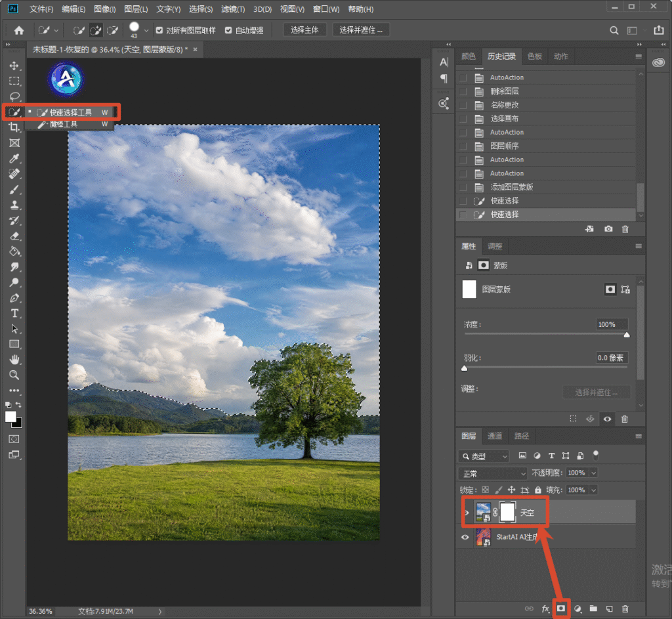This screenshot has height=619, width=672.
Task: Hide the 天空 layer with its eye icon
Action: [467, 513]
